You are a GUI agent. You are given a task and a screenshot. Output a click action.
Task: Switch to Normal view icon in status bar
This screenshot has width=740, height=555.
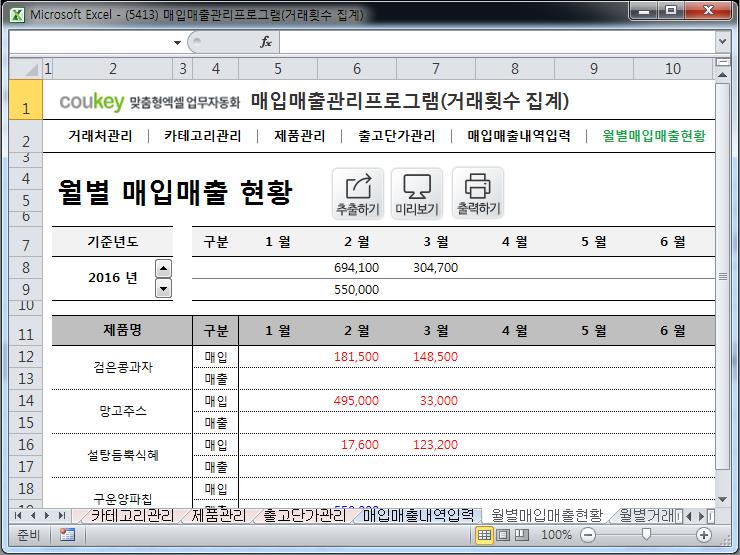[x=484, y=535]
